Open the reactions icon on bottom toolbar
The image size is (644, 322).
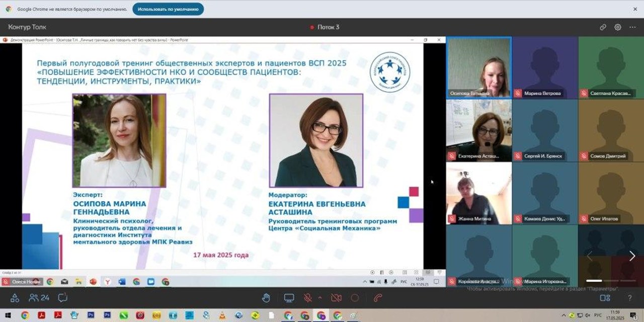click(x=14, y=297)
